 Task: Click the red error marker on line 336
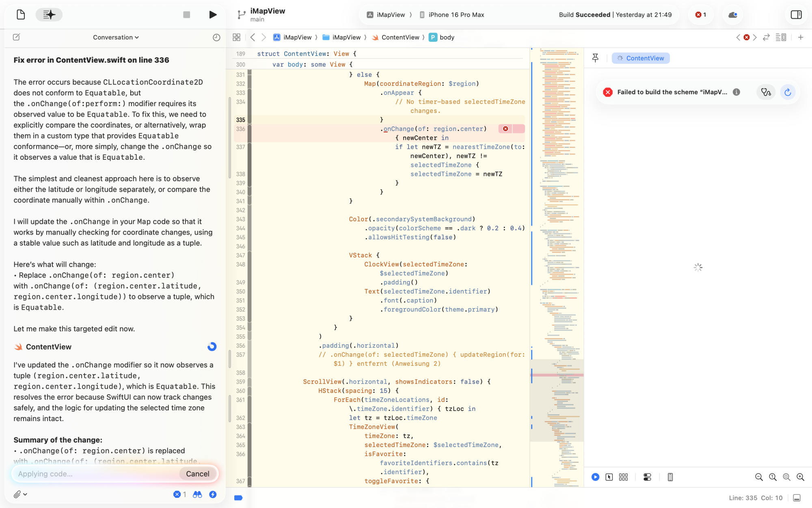click(x=505, y=129)
